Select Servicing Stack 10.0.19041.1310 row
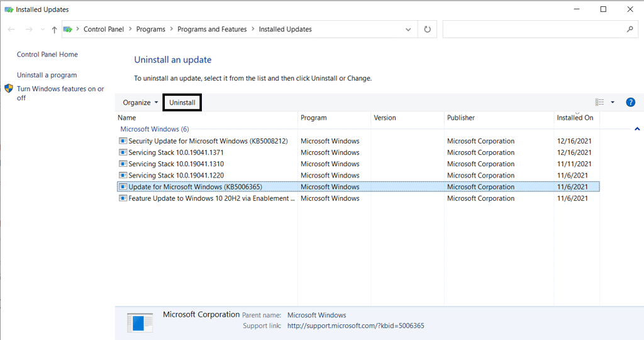The width and height of the screenshot is (644, 340). tap(358, 164)
